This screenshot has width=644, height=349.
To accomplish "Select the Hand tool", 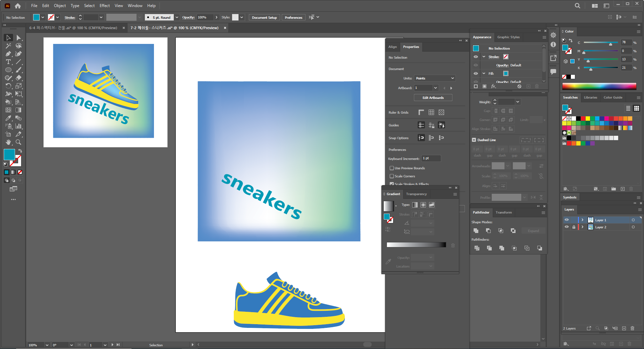I will point(8,142).
